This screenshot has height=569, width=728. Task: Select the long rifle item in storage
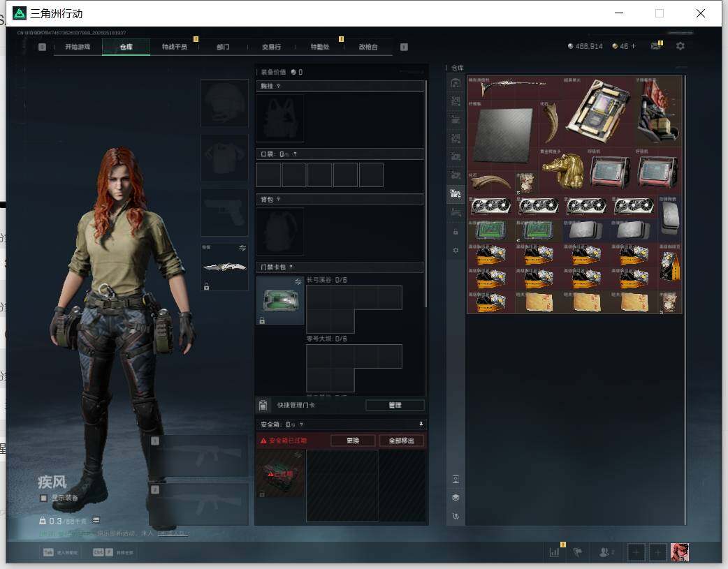[514, 87]
